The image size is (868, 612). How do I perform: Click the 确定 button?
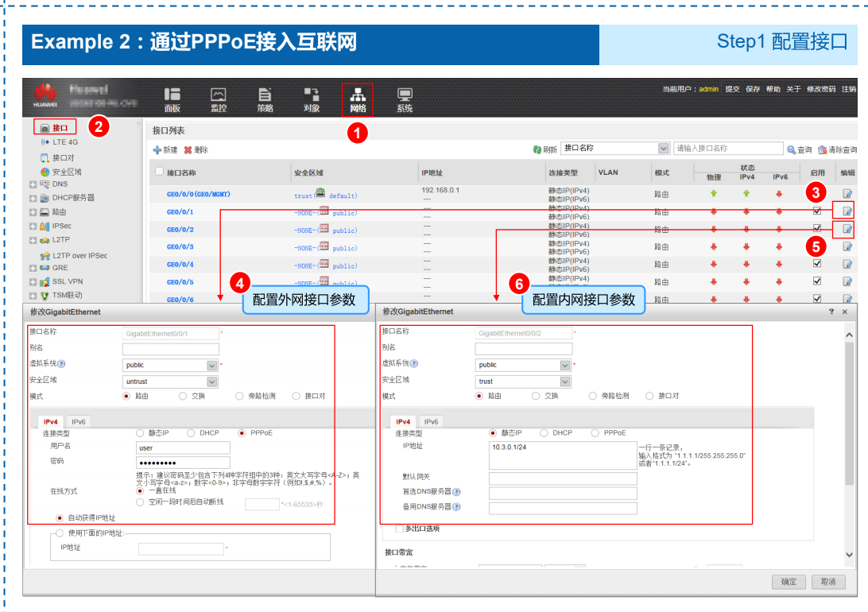click(789, 582)
